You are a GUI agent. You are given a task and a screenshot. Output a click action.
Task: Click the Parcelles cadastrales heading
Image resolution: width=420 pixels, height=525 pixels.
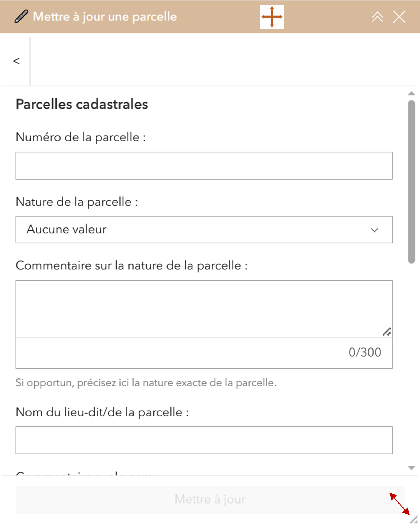point(82,104)
